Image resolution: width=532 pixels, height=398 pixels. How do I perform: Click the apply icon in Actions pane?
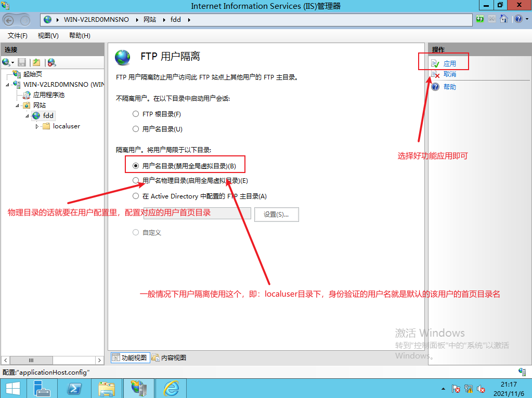(435, 63)
